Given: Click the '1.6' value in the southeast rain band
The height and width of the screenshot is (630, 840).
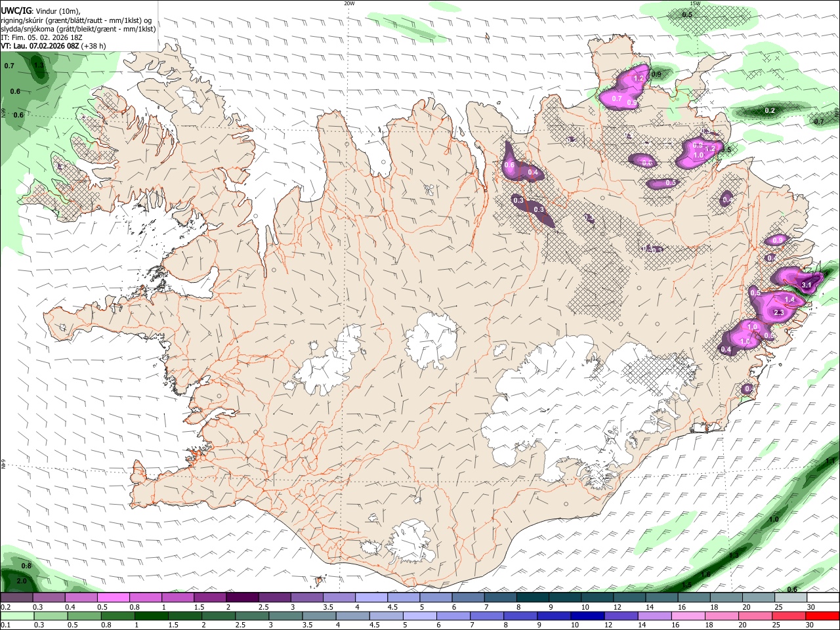Looking at the screenshot, I should tap(705, 574).
